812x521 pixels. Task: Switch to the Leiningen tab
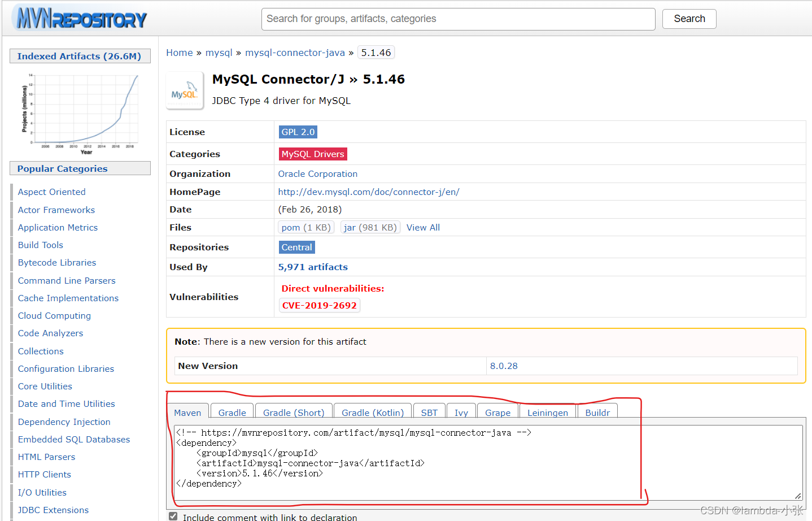coord(547,413)
